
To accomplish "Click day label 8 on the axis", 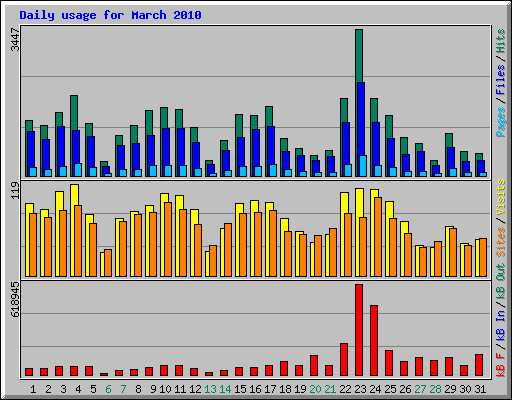I will point(138,389).
